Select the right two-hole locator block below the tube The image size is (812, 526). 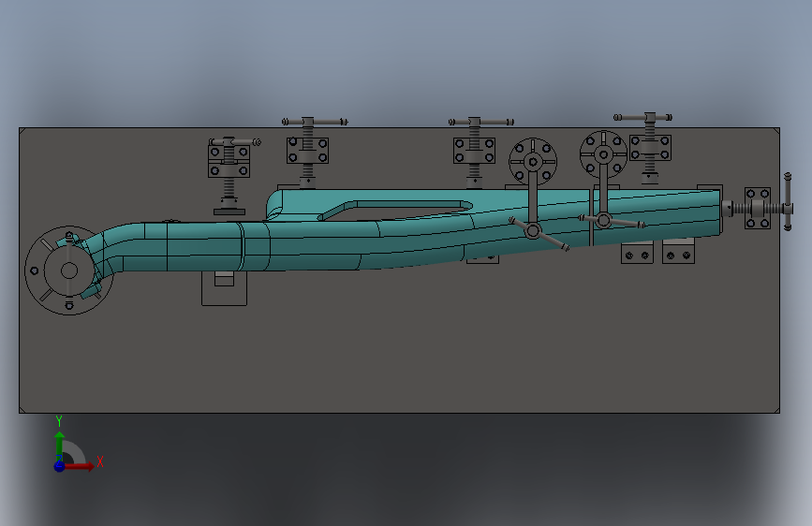pos(678,253)
